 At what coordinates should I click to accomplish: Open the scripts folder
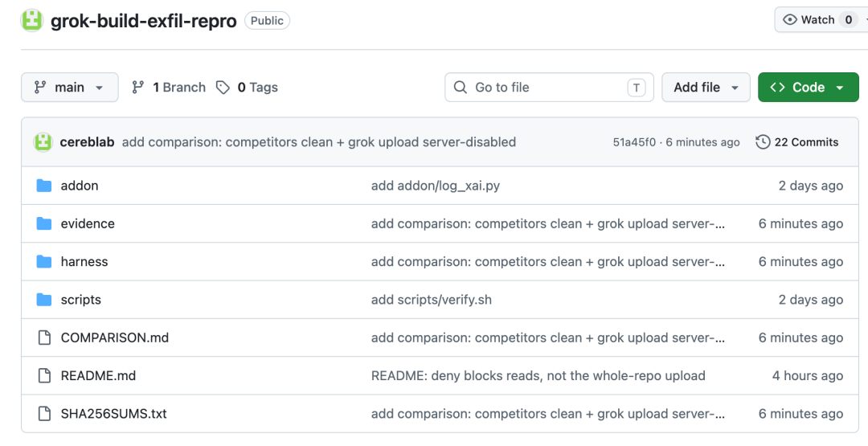(x=81, y=300)
